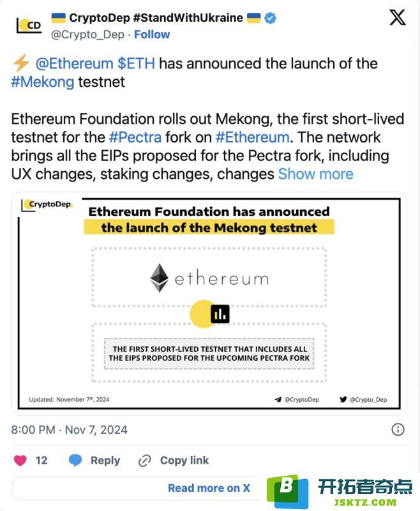The height and width of the screenshot is (511, 420).
Task: Open the @Ethereum mention
Action: [74, 63]
